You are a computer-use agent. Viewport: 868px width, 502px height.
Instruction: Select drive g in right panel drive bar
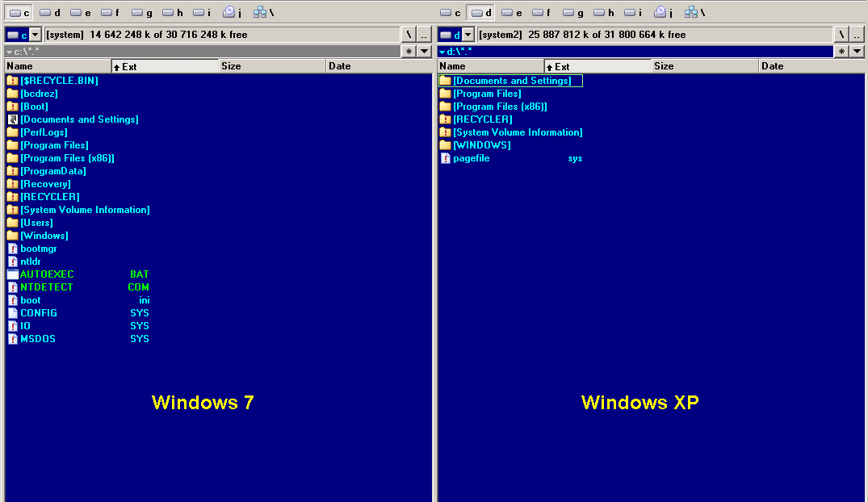point(573,12)
